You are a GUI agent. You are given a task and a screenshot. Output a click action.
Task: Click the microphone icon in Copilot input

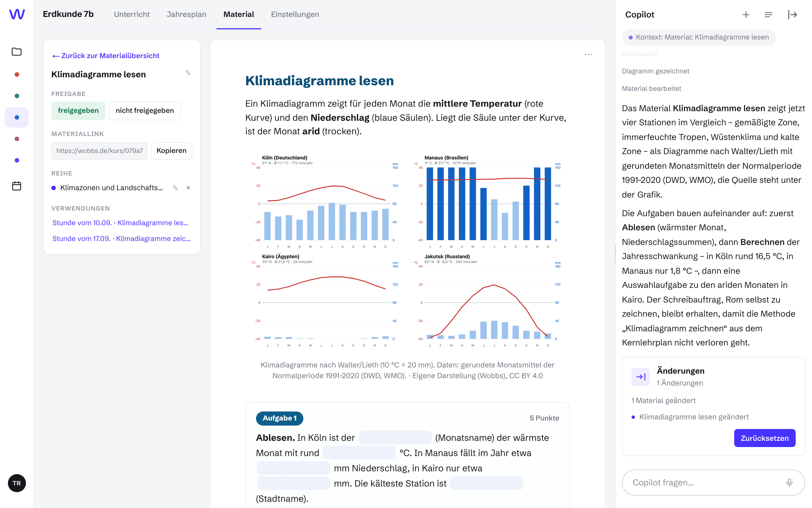[789, 483]
